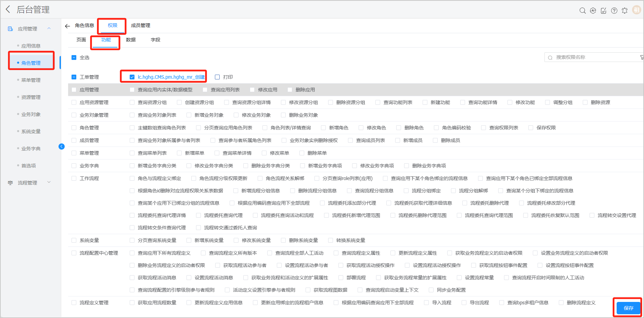View notifications via the bell icon
This screenshot has height=318, width=644.
pyautogui.click(x=624, y=11)
